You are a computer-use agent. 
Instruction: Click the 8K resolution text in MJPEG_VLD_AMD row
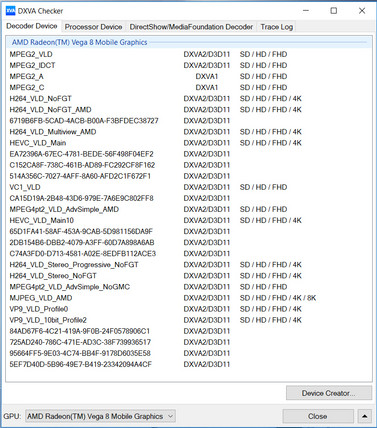coord(311,298)
